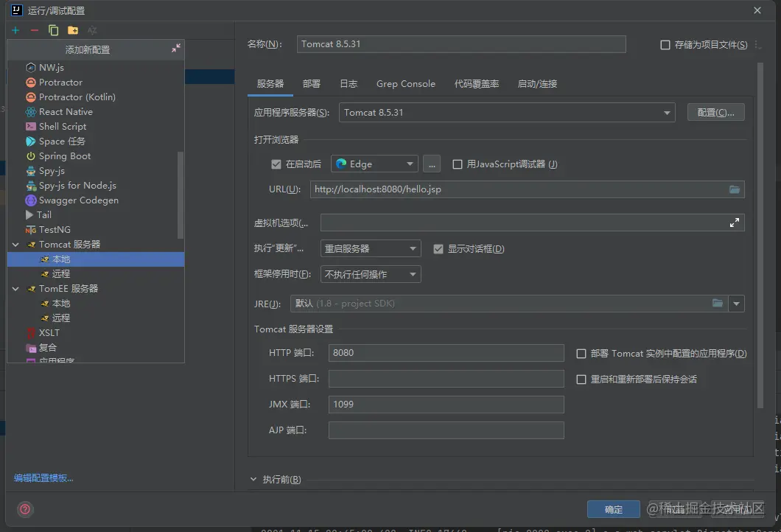Switch to the 部署 tab

[312, 84]
